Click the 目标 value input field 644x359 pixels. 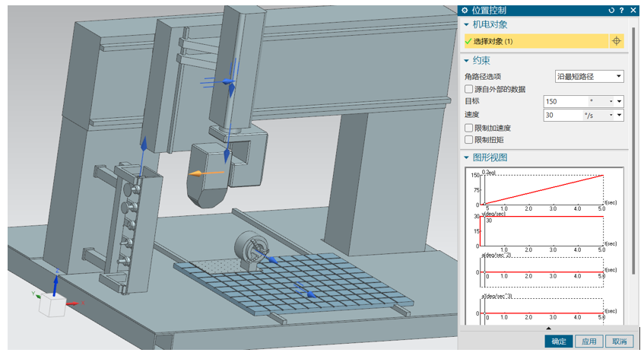pyautogui.click(x=563, y=101)
